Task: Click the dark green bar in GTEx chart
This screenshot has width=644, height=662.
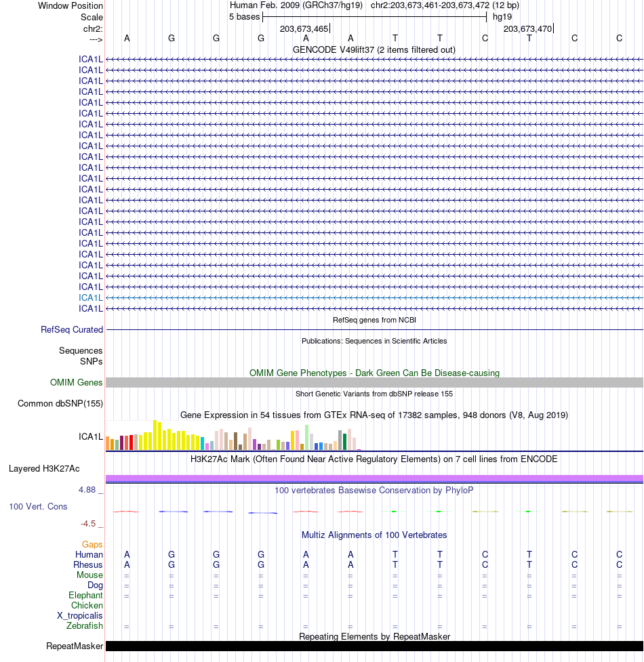Action: coord(344,442)
